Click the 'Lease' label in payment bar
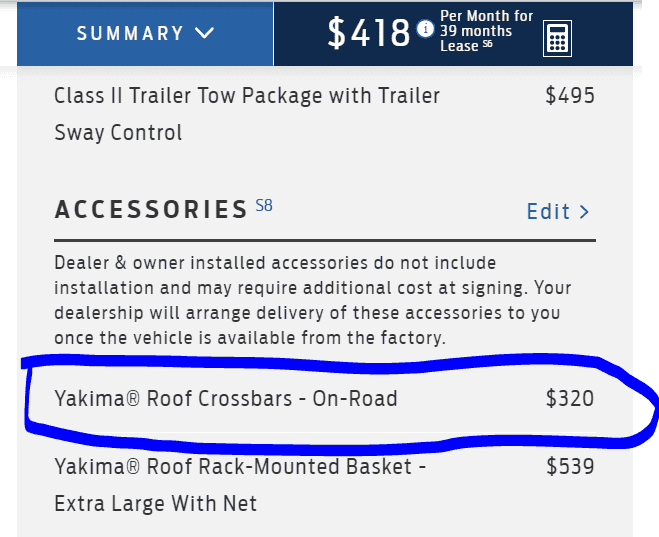Screen dimensions: 659x537 tap(459, 46)
